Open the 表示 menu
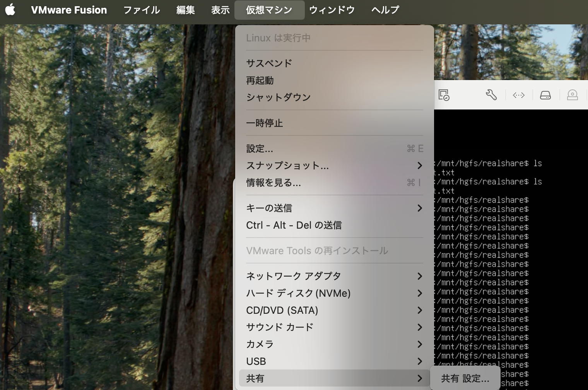The width and height of the screenshot is (588, 390). [x=220, y=10]
